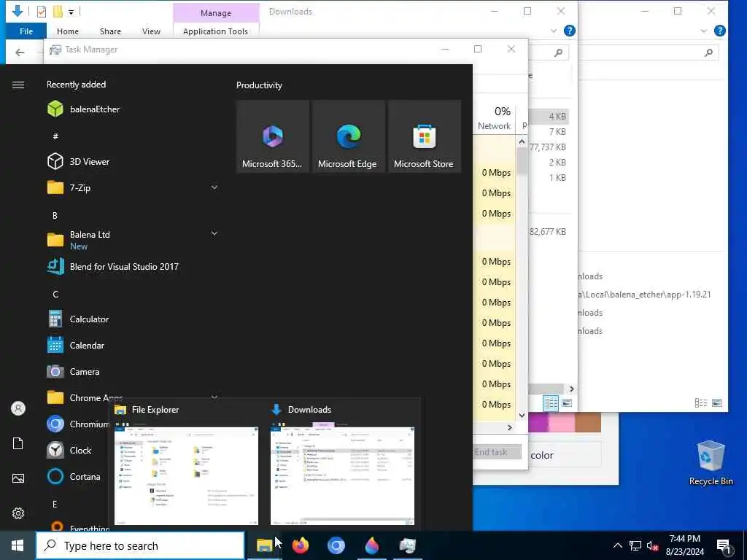Click the 7:44 PM clock
The height and width of the screenshot is (560, 747).
point(684,539)
